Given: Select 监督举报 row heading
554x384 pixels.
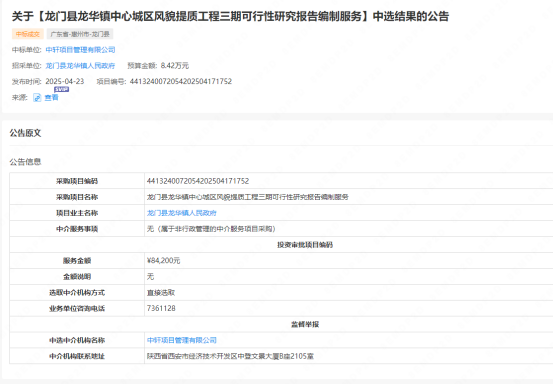Looking at the screenshot, I should click(x=305, y=324).
